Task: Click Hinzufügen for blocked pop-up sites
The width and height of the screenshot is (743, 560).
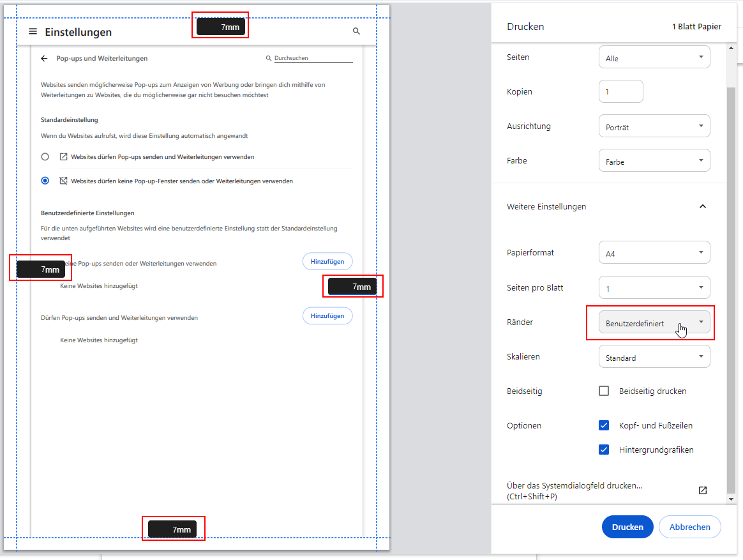Action: tap(327, 261)
